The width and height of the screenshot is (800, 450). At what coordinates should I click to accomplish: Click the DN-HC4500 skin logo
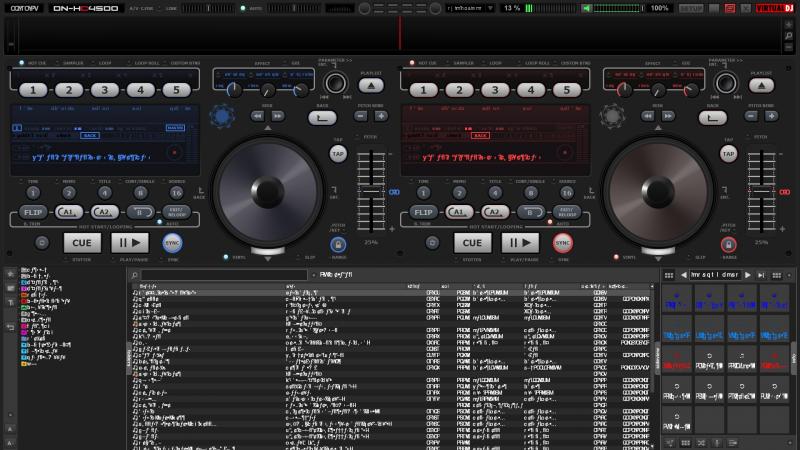pos(86,8)
